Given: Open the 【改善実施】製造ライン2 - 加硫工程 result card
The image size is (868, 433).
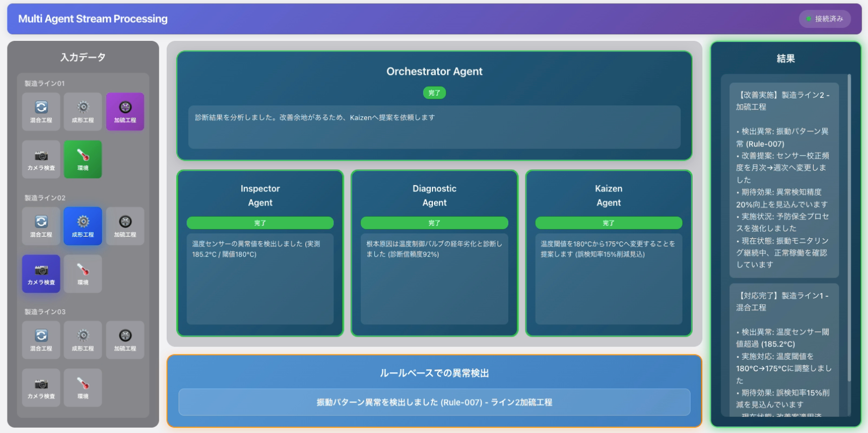Looking at the screenshot, I should [x=784, y=180].
